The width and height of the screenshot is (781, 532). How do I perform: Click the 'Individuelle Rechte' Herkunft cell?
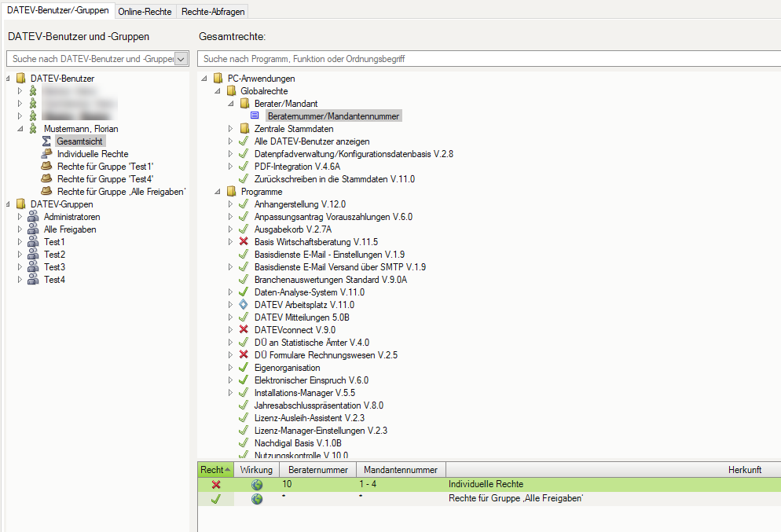[486, 484]
